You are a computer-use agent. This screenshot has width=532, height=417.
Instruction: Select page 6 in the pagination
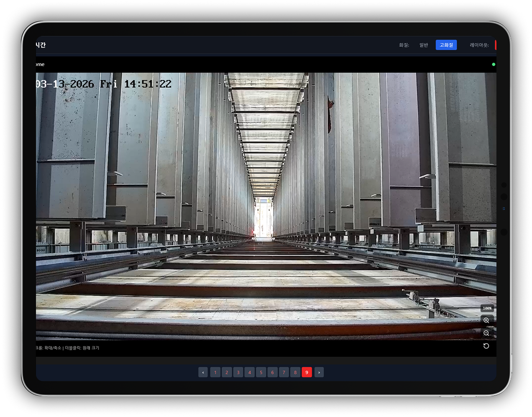point(272,372)
